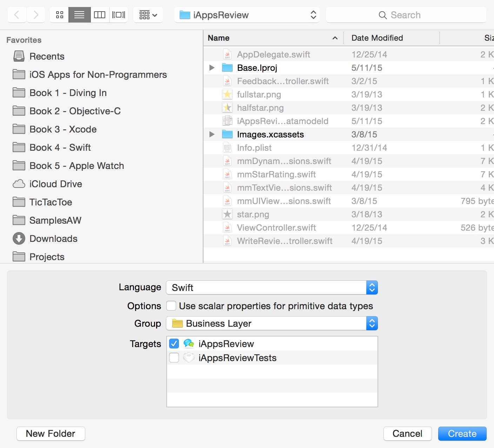Open Downloads in the sidebar
This screenshot has width=494, height=448.
click(53, 239)
